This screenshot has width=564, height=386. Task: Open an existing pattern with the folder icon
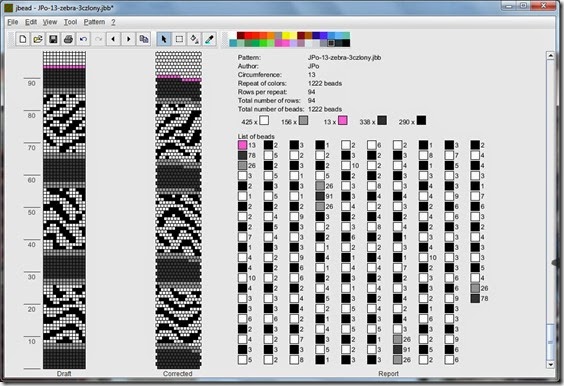click(38, 39)
